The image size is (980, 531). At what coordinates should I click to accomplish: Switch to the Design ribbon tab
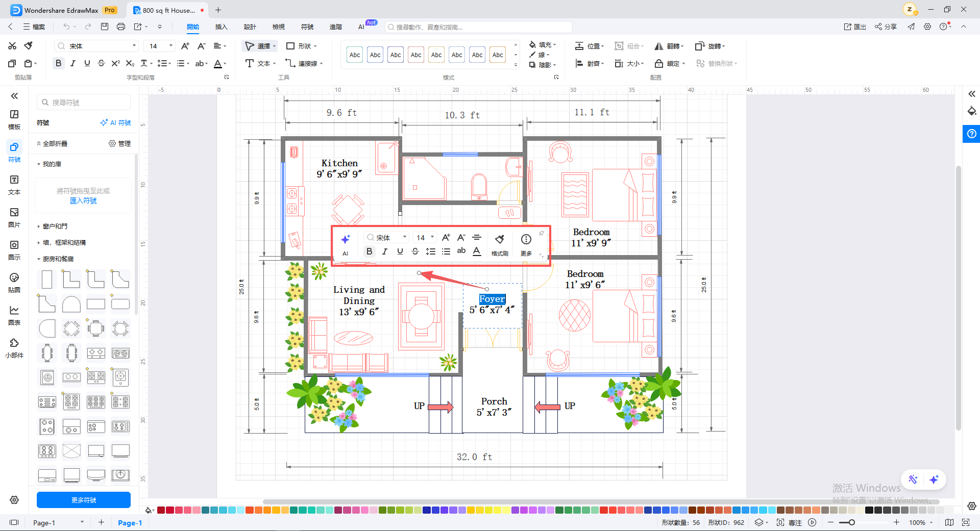[250, 27]
